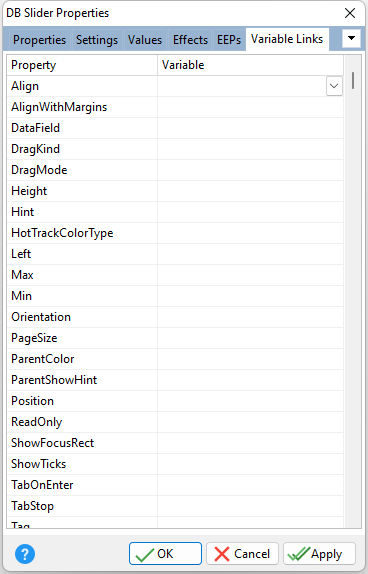
Task: Click the Property column header
Action: [x=82, y=65]
